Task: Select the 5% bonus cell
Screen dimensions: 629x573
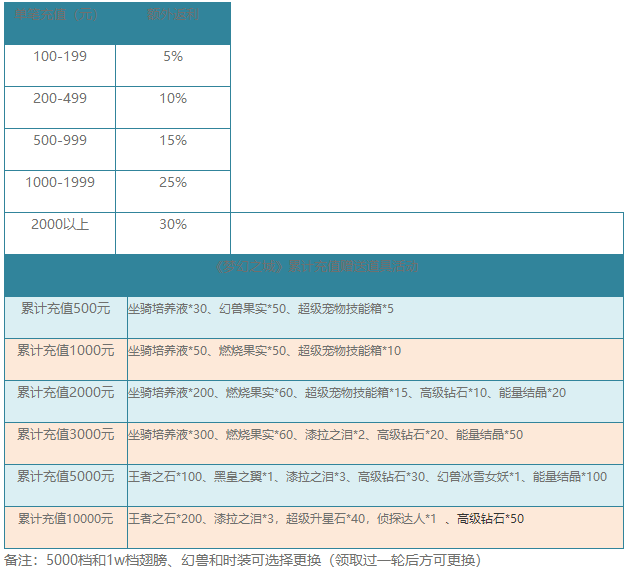Action: [x=173, y=57]
